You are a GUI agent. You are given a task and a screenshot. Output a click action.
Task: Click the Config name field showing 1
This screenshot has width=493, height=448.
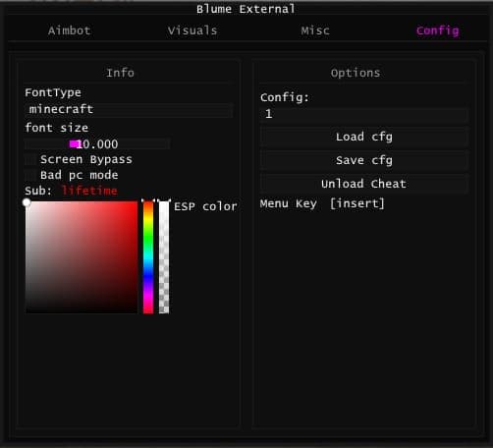364,114
